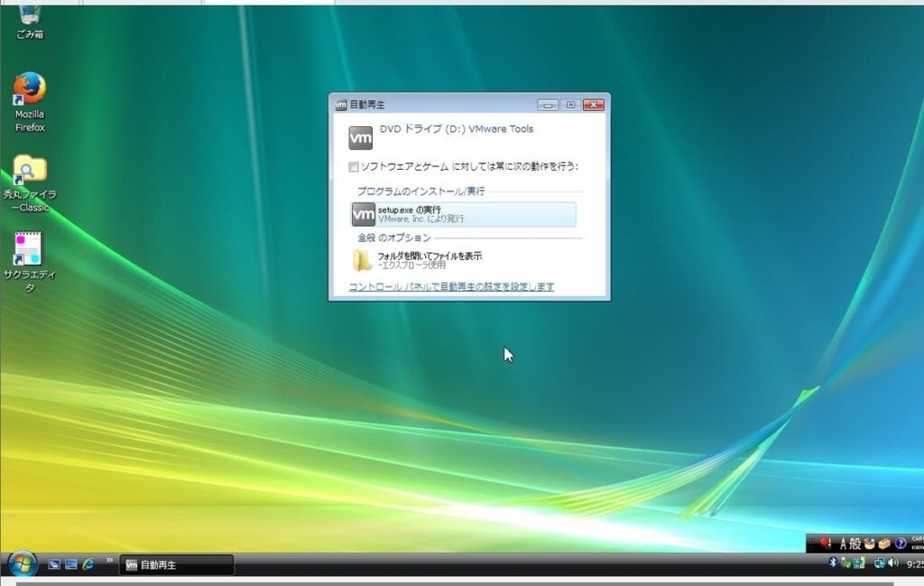Screen dimensions: 924x586
Task: Select the 秀丸ファイラーClassic desktop shortcut
Action: (30, 183)
